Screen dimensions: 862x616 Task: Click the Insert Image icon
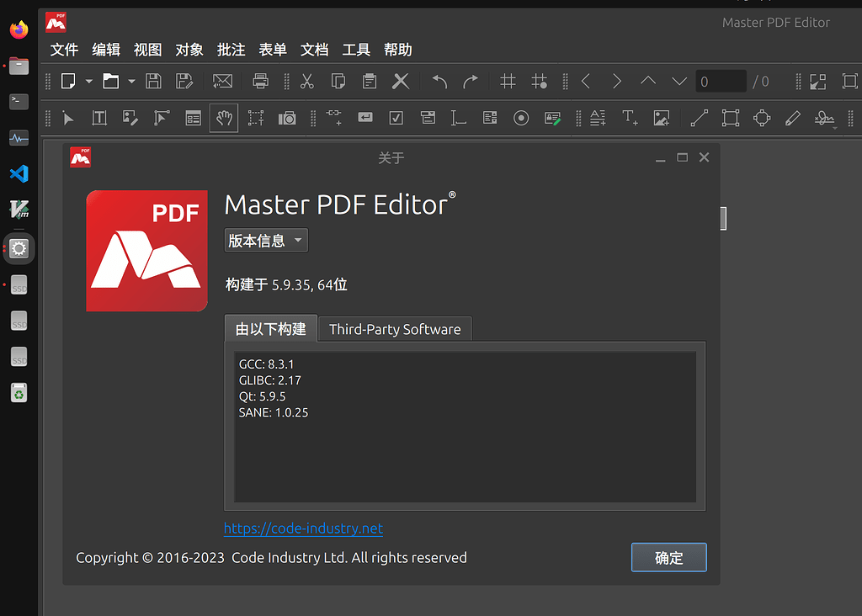tap(662, 118)
